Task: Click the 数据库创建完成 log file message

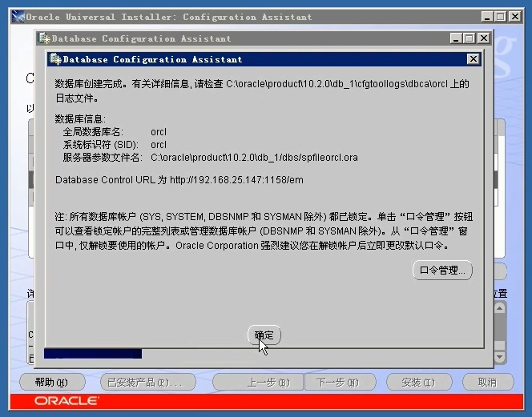Action: point(262,91)
